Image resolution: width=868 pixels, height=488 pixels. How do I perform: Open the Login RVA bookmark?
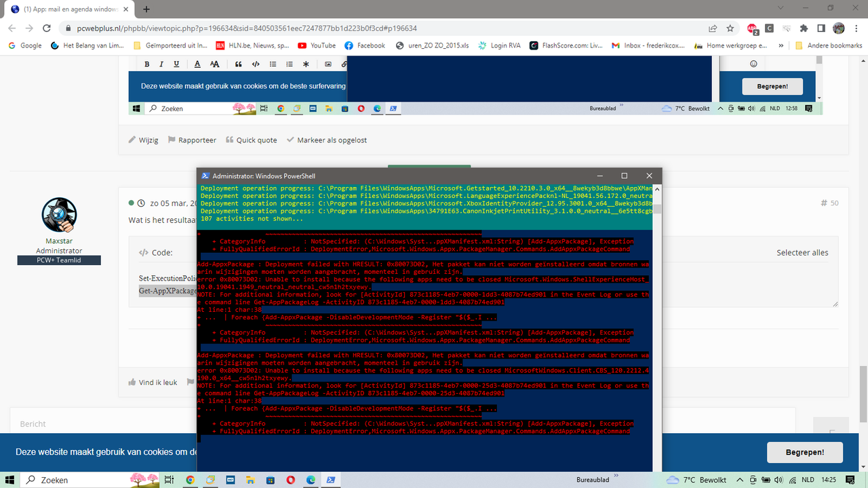pos(500,45)
